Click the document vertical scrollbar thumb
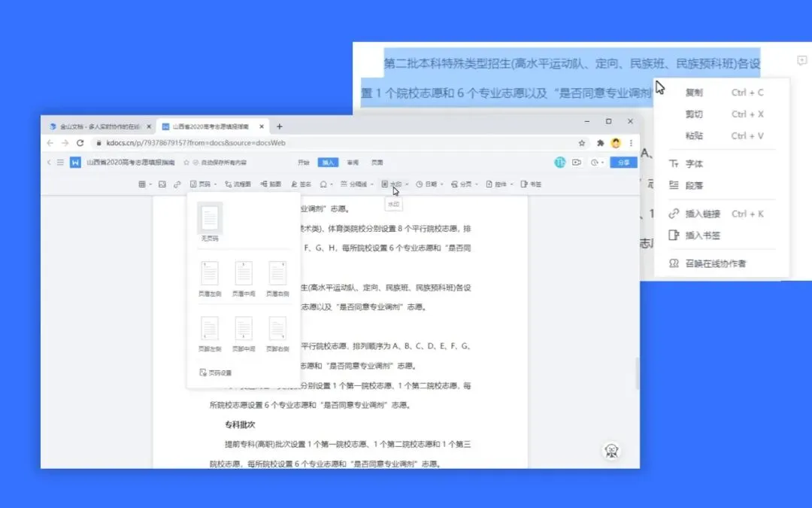 tap(637, 373)
